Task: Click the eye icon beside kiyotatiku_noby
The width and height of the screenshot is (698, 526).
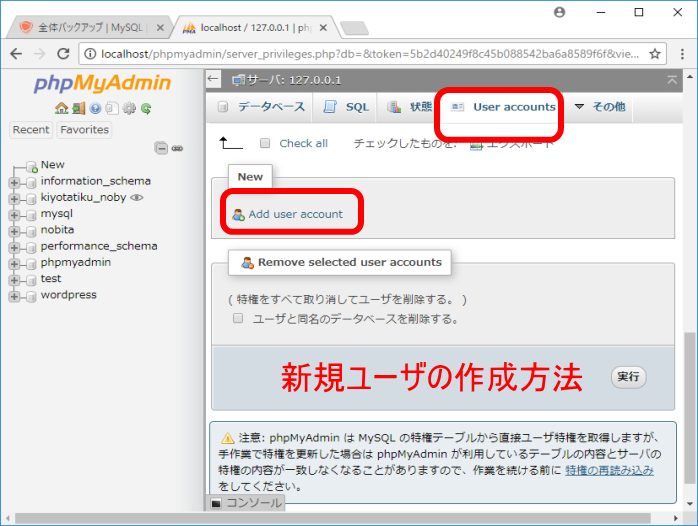Action: tap(137, 198)
